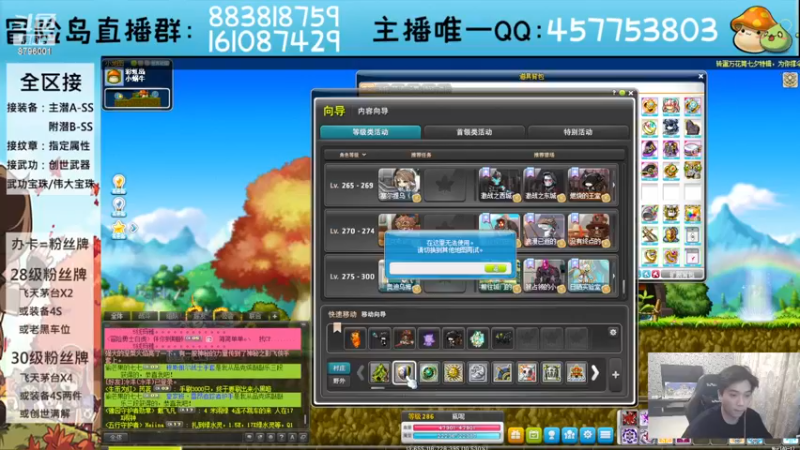Select the flame quick-move slot icon

click(x=355, y=339)
